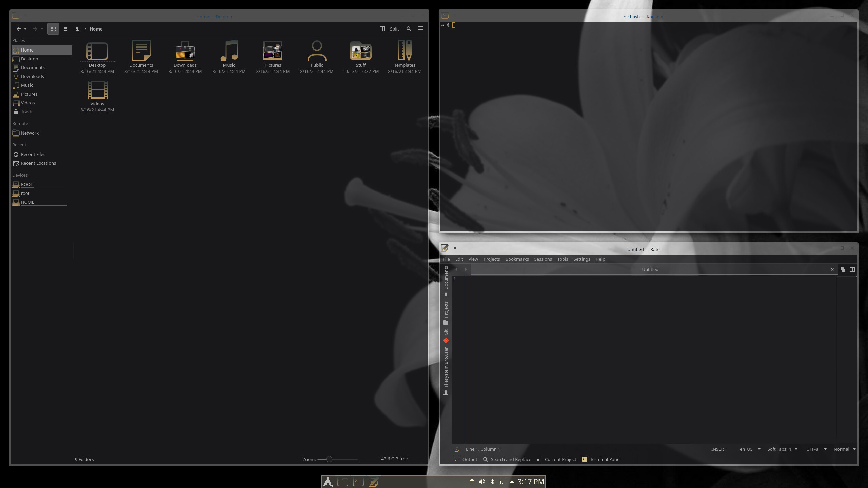Open UTF-8 encoding dropdown
This screenshot has width=868, height=488.
click(816, 449)
